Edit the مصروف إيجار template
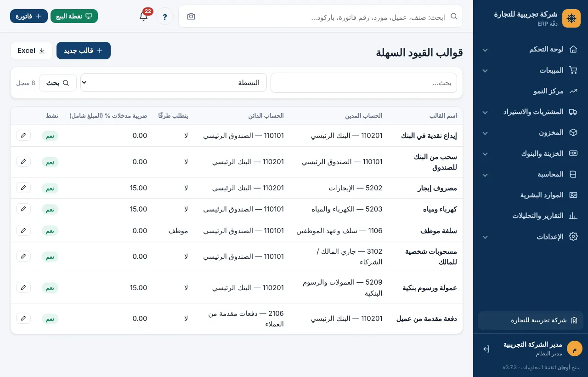Screen dimensions: 588x377 pos(23,188)
